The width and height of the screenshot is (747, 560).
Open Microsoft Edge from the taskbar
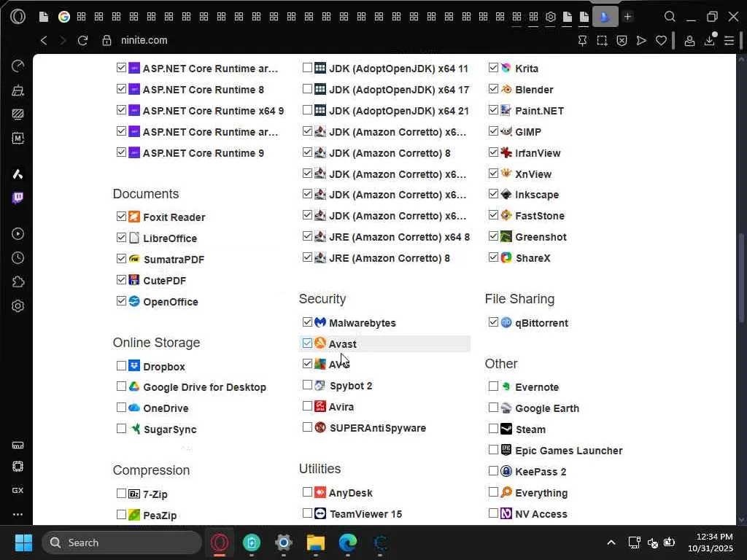tap(348, 542)
